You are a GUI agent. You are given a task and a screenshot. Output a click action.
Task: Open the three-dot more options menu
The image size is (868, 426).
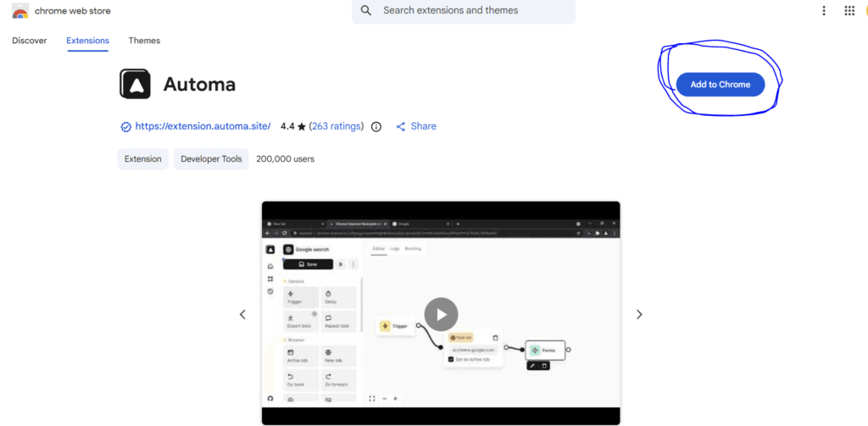tap(823, 11)
